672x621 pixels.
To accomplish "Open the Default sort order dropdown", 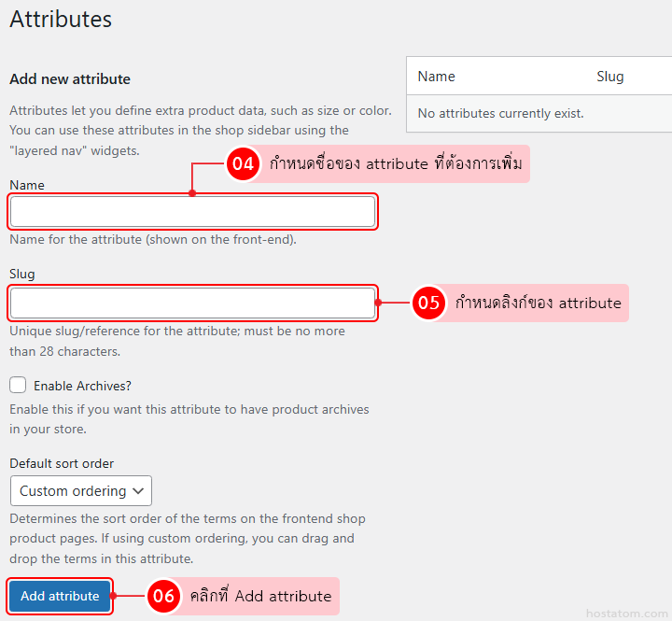I will tap(80, 491).
